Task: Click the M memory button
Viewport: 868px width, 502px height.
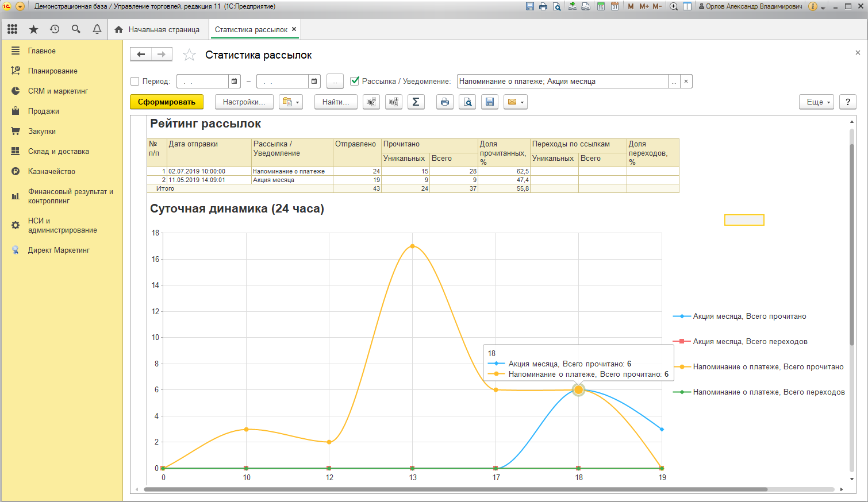Action: pyautogui.click(x=631, y=6)
